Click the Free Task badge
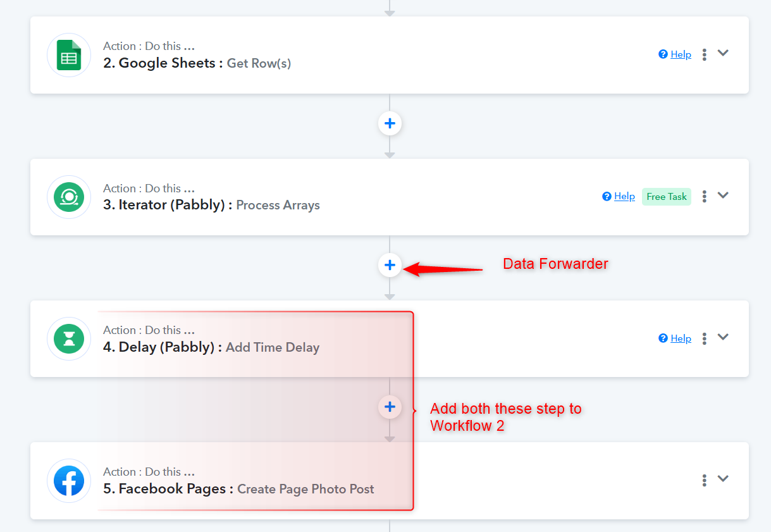 click(667, 197)
